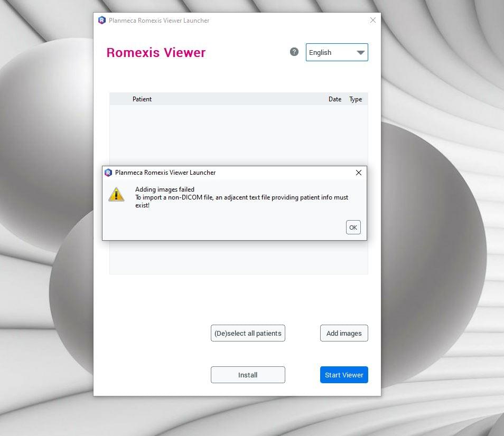Click the Romexis logo in the main launcher title bar
Viewport: 504px width, 436px height.
(x=102, y=21)
